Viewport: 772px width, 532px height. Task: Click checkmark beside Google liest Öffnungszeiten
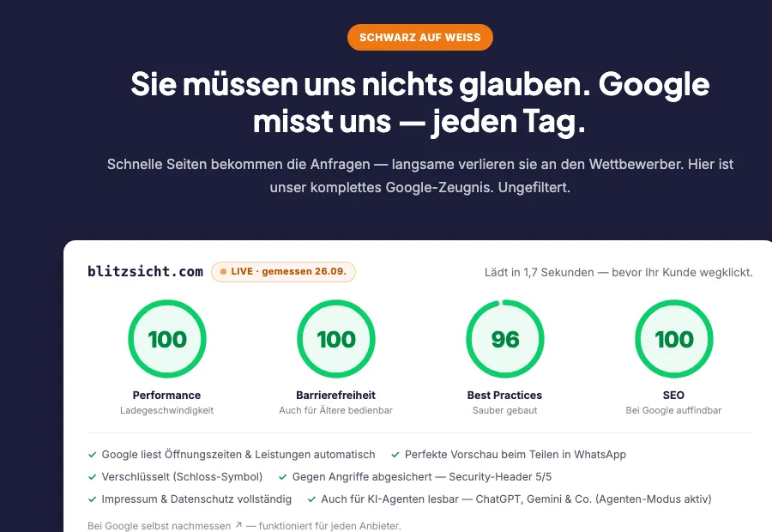point(92,455)
